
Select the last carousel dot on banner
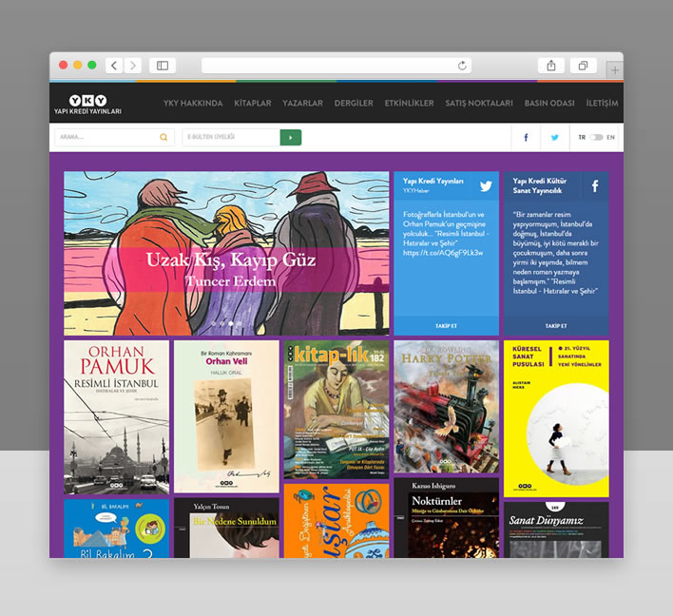tap(240, 323)
